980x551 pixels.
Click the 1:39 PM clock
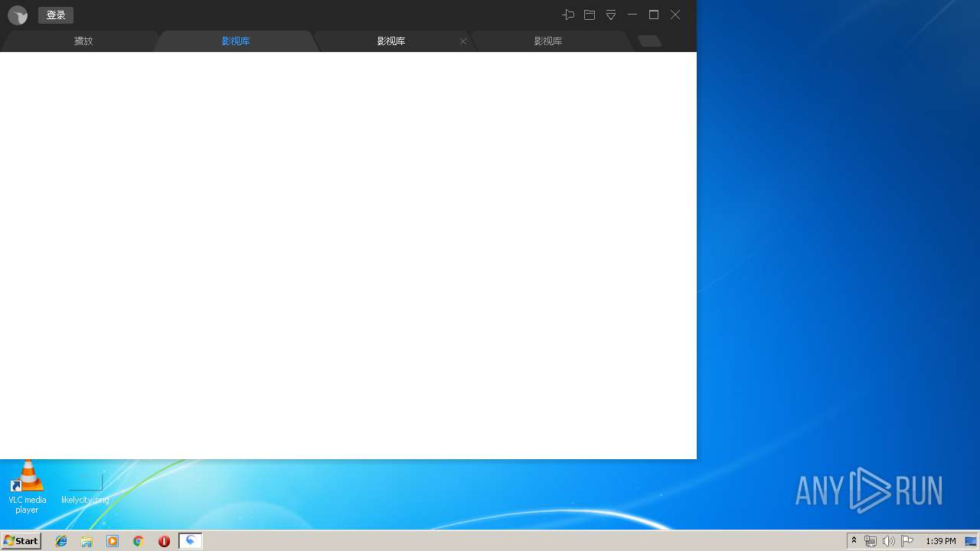(x=940, y=541)
